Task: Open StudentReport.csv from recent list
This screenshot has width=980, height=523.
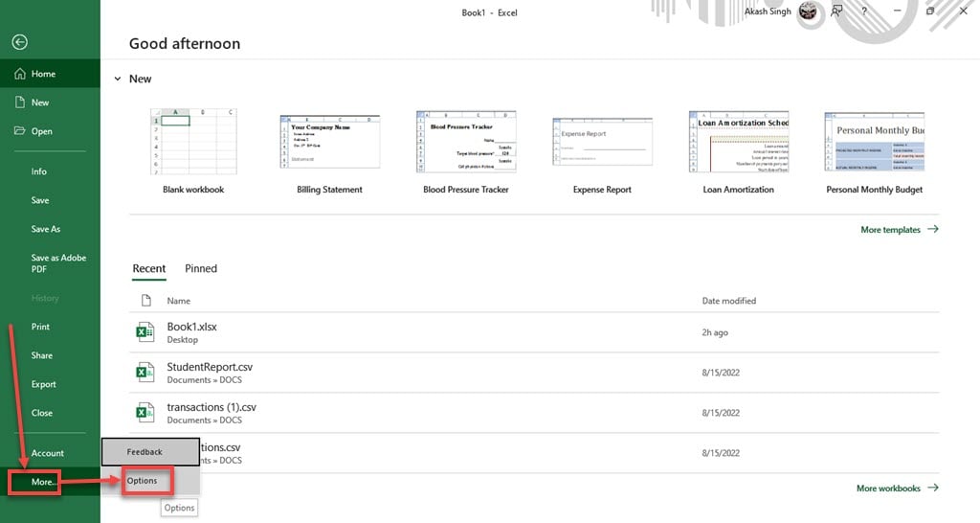Action: point(534,373)
